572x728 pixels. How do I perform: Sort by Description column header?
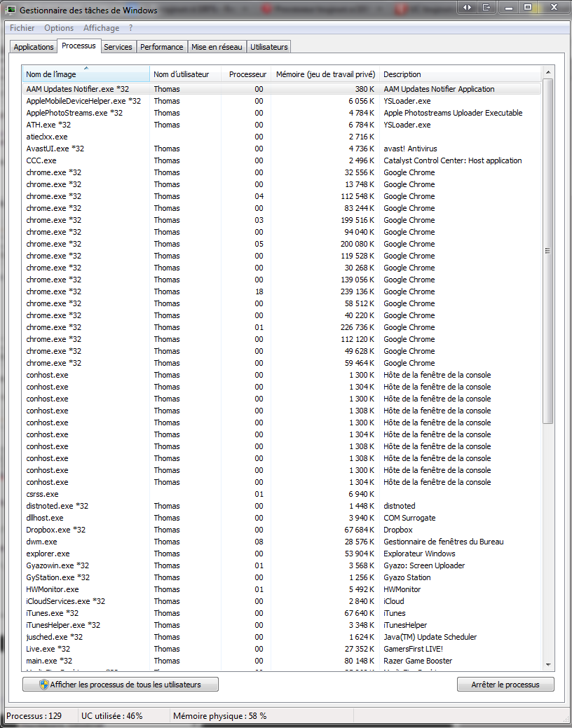click(460, 74)
